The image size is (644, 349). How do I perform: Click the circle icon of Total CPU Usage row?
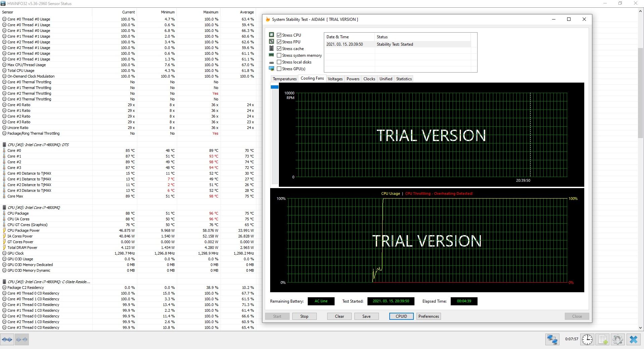click(x=4, y=71)
